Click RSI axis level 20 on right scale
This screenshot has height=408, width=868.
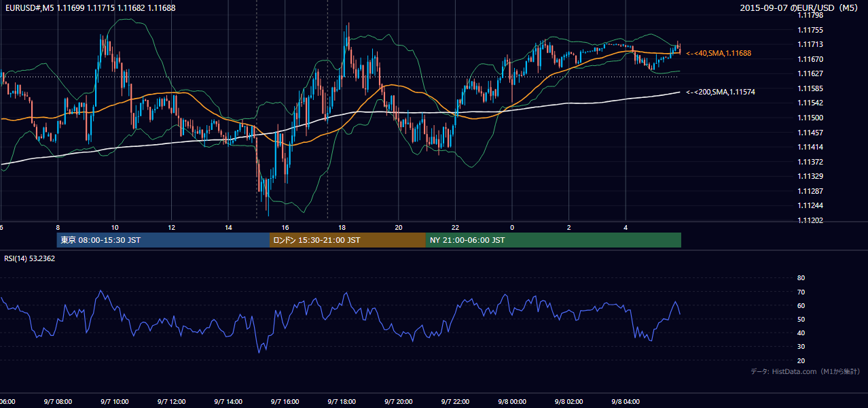(801, 360)
